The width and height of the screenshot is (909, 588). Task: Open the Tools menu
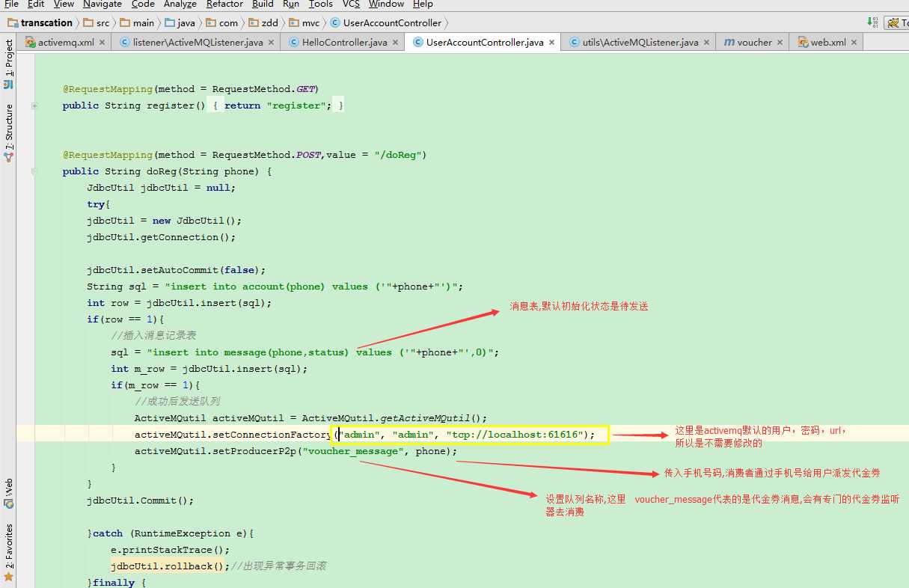(321, 4)
